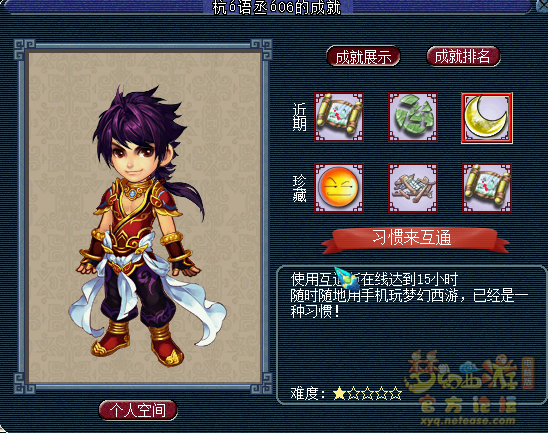The image size is (548, 433).
Task: Switch to the 成就排名 tab
Action: (x=463, y=56)
